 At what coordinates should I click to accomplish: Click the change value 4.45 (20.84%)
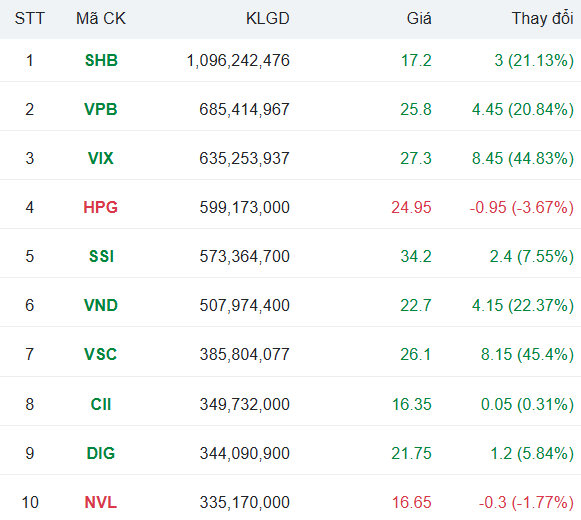pos(523,109)
